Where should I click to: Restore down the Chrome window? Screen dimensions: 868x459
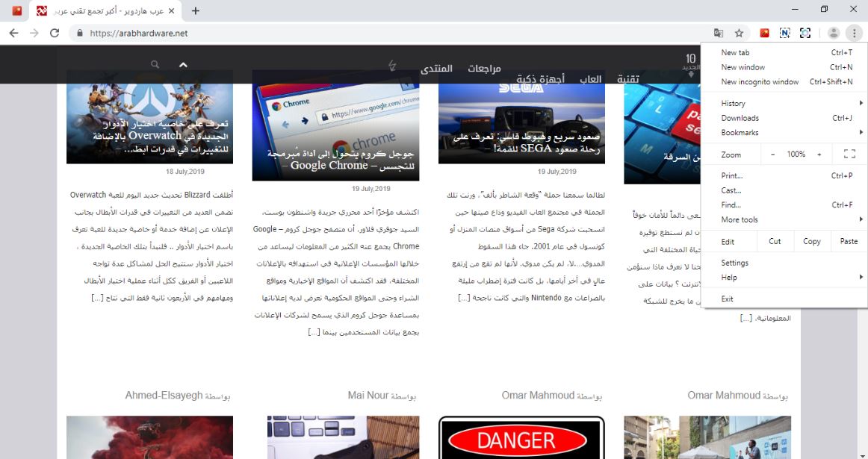point(824,10)
